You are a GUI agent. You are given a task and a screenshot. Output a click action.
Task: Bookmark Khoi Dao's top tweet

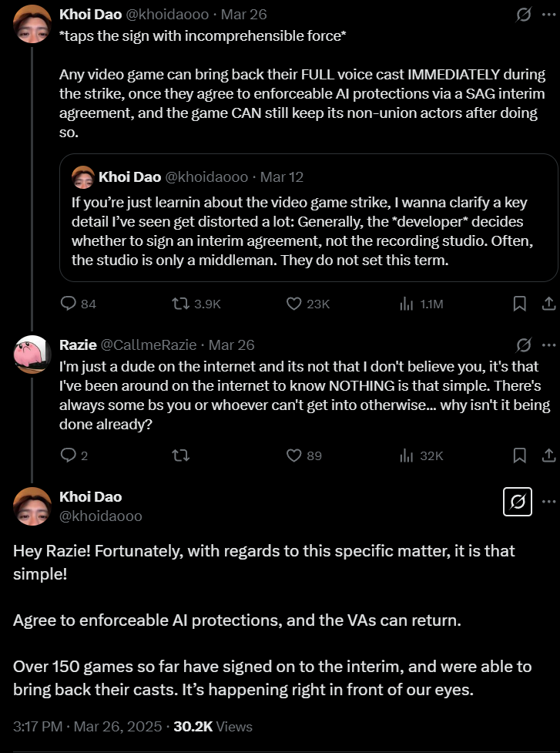[520, 304]
